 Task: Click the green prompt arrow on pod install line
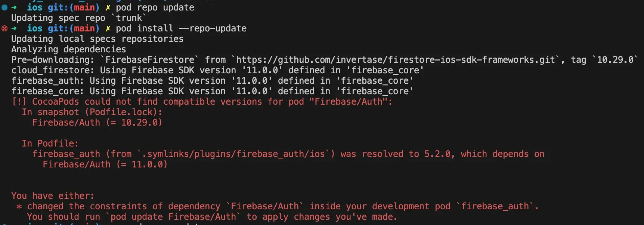14,28
